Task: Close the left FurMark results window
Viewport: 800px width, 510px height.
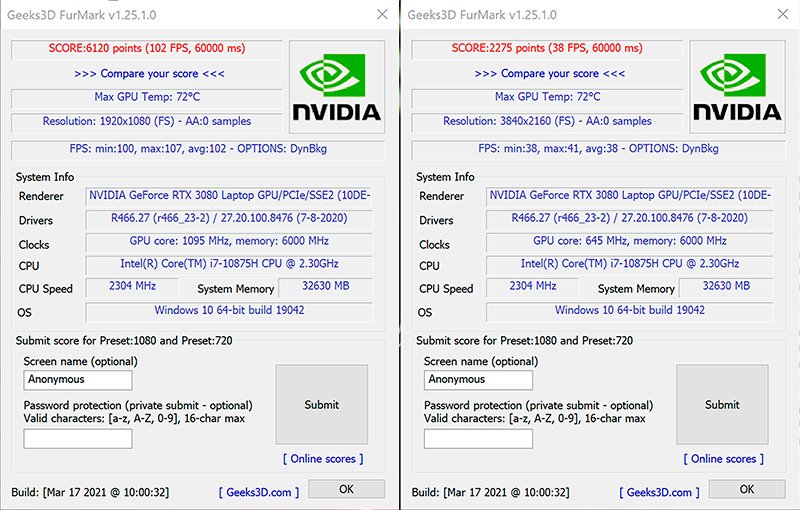Action: [x=382, y=14]
